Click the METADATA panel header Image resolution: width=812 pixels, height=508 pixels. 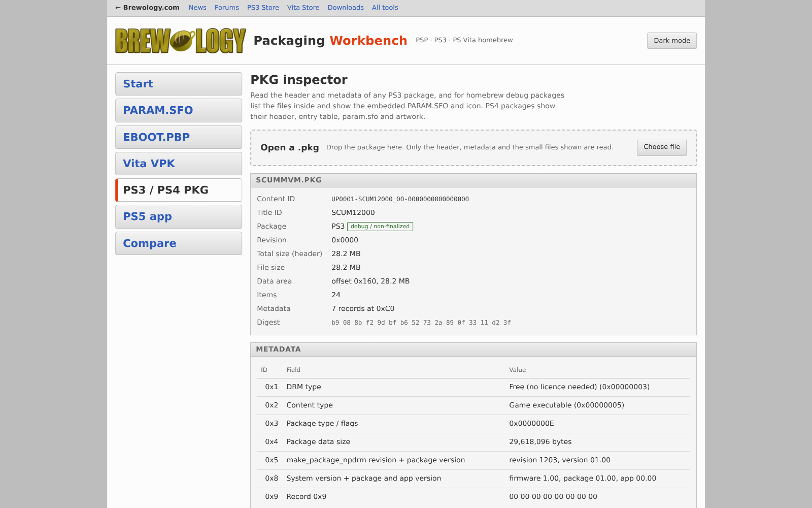coord(473,350)
